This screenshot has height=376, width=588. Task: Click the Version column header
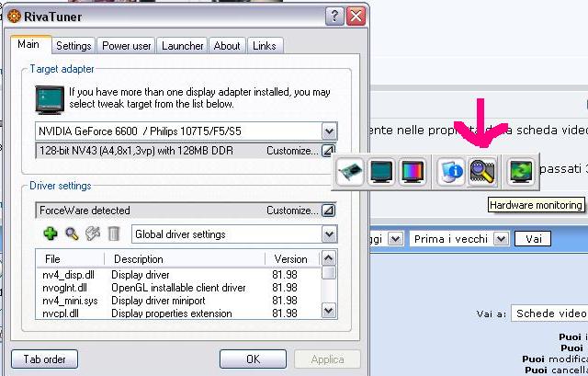tap(293, 259)
